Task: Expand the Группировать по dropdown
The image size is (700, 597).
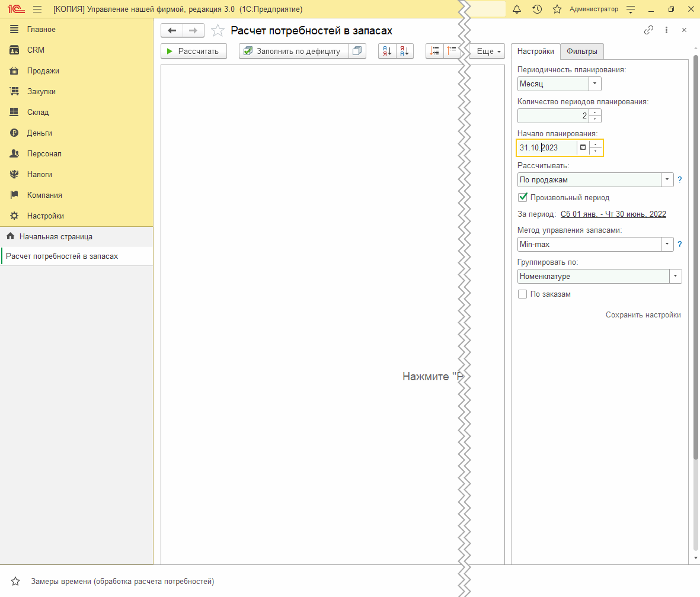Action: (676, 276)
